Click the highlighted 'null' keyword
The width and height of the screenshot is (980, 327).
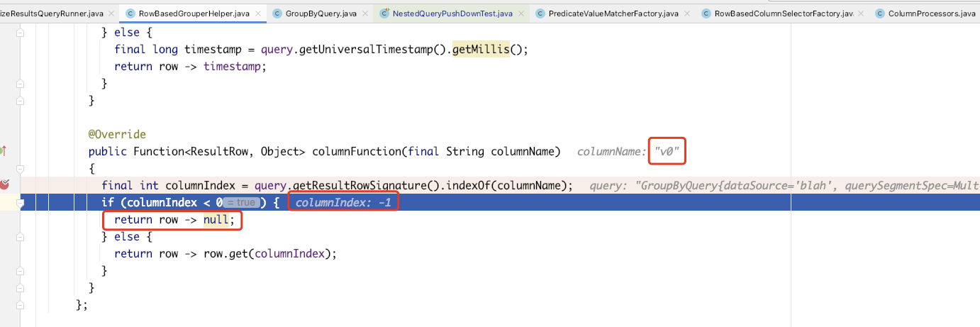tap(216, 219)
